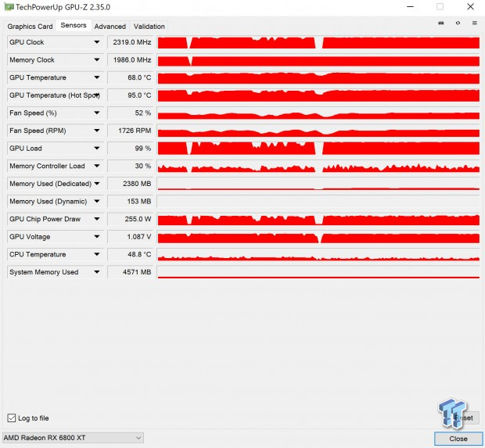Click the screenshot camera icon
The width and height of the screenshot is (485, 448).
point(441,23)
